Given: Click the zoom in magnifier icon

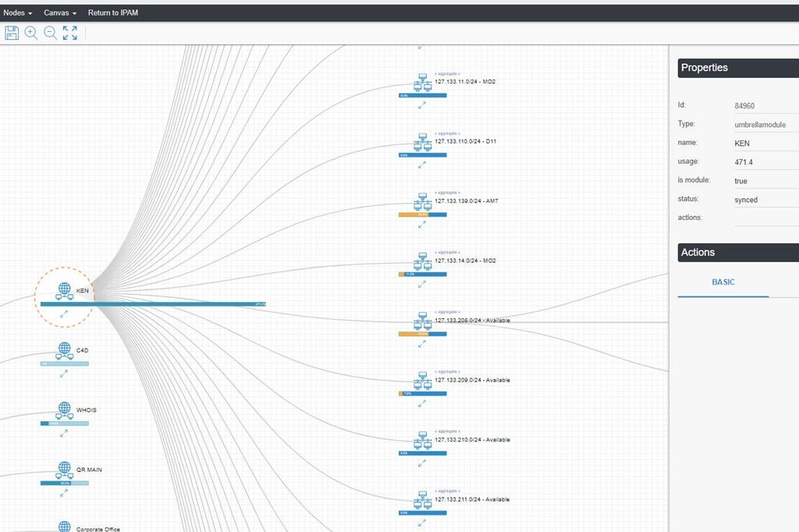Looking at the screenshot, I should (31, 33).
